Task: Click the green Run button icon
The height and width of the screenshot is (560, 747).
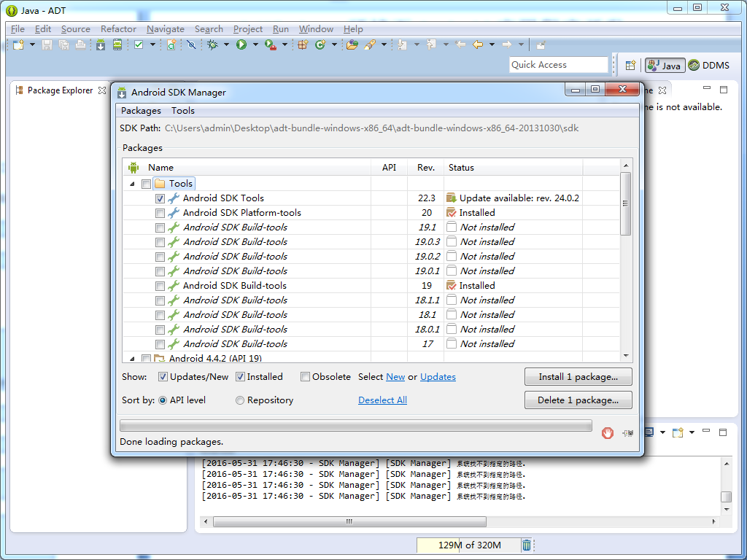Action: click(241, 44)
